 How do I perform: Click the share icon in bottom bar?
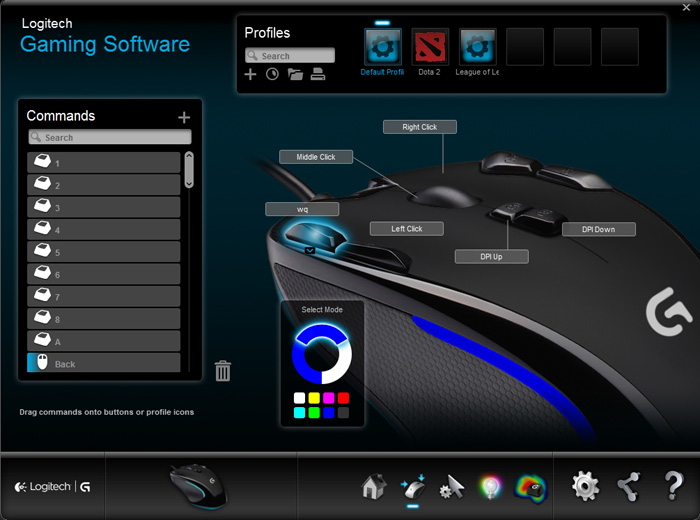point(629,487)
